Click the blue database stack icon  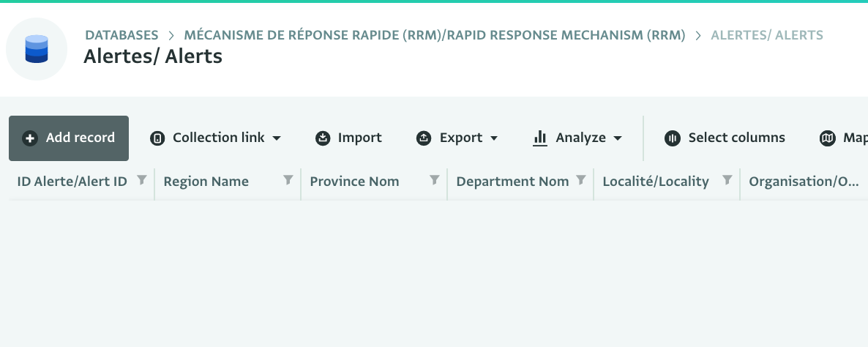pos(37,49)
